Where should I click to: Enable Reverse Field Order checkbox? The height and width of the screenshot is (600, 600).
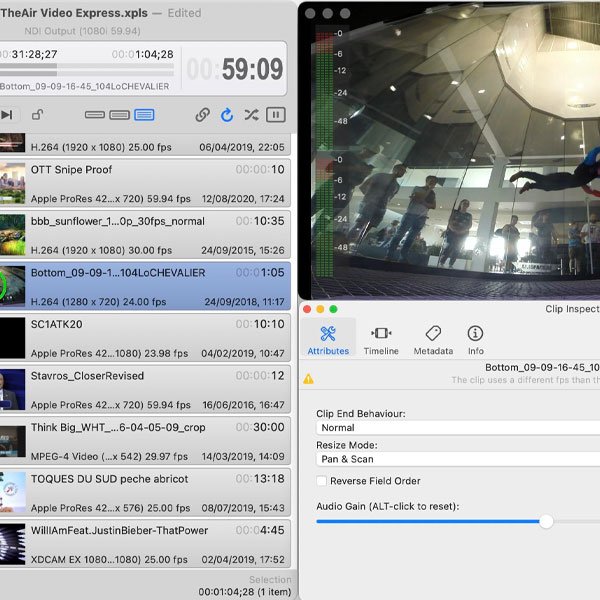(x=322, y=481)
